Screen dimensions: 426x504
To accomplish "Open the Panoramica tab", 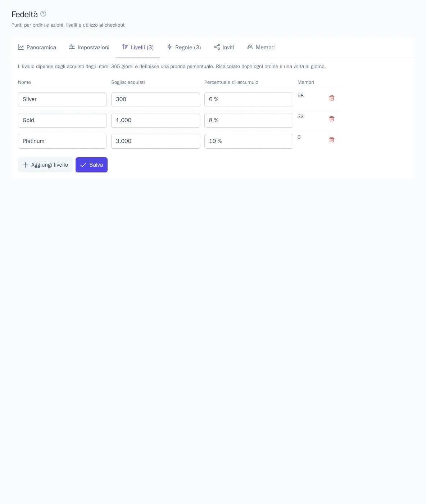I will [37, 48].
